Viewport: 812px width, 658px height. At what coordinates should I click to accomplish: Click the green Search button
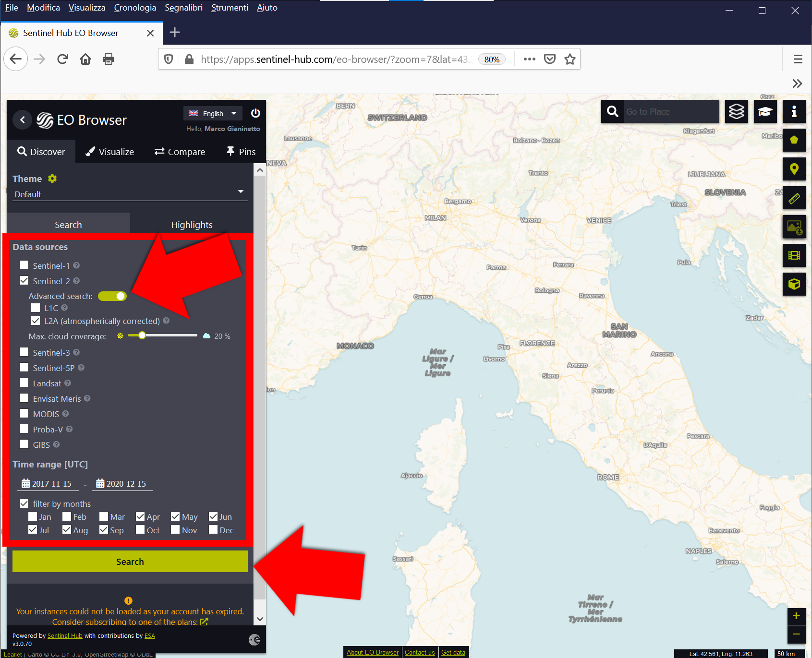tap(130, 562)
